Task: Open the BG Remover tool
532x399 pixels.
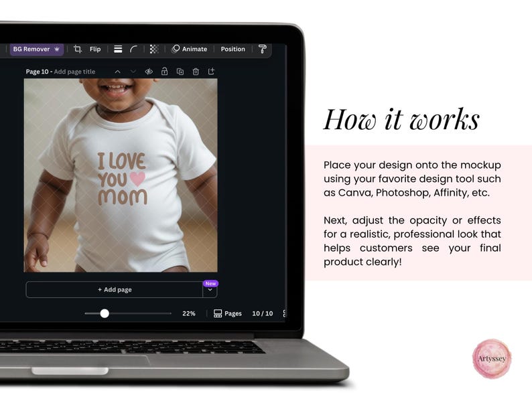Action: pos(36,49)
